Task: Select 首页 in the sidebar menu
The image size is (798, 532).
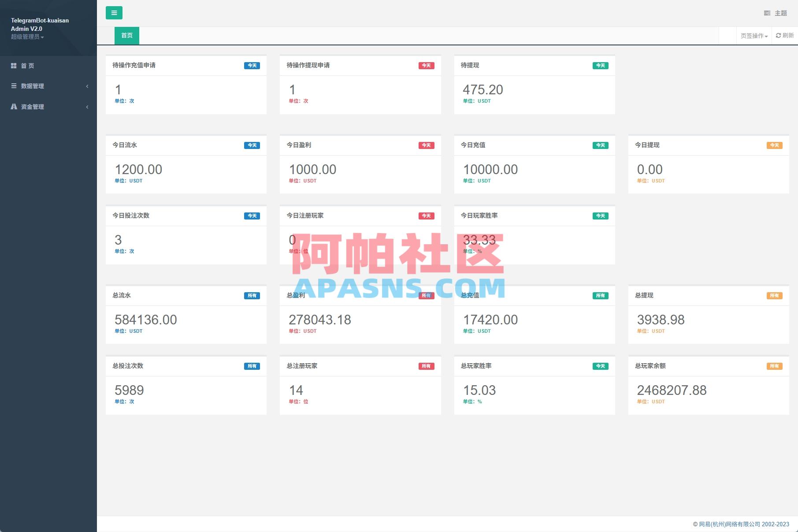Action: (x=27, y=65)
